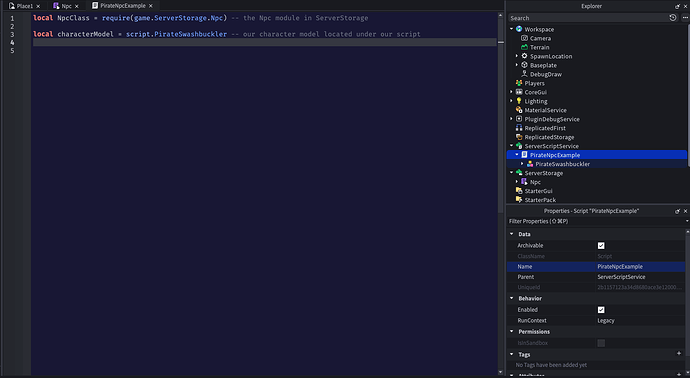Viewport: 690px width, 378px height.
Task: Close the Npc script tab
Action: pos(77,6)
